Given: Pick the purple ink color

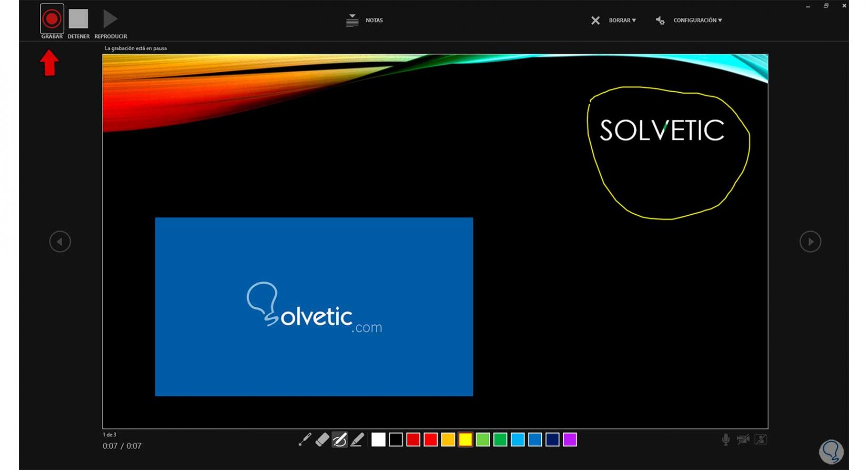Looking at the screenshot, I should 570,439.
